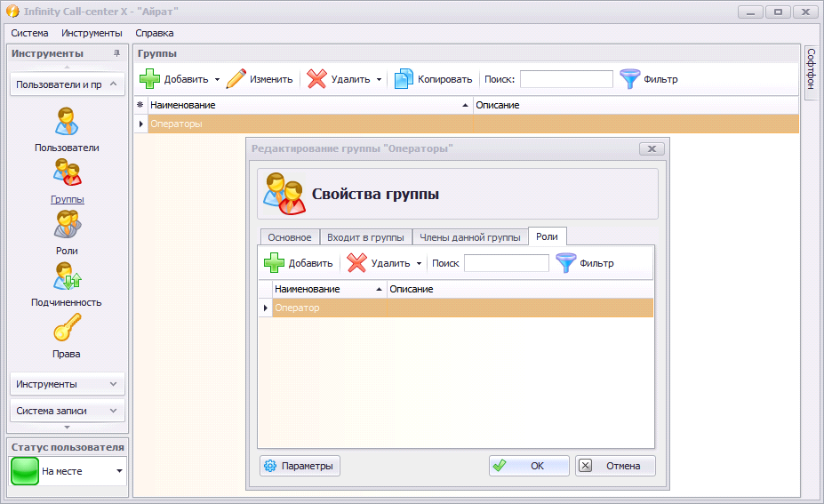The width and height of the screenshot is (824, 504).
Task: Click the Поиск field in the dialog
Action: (507, 263)
